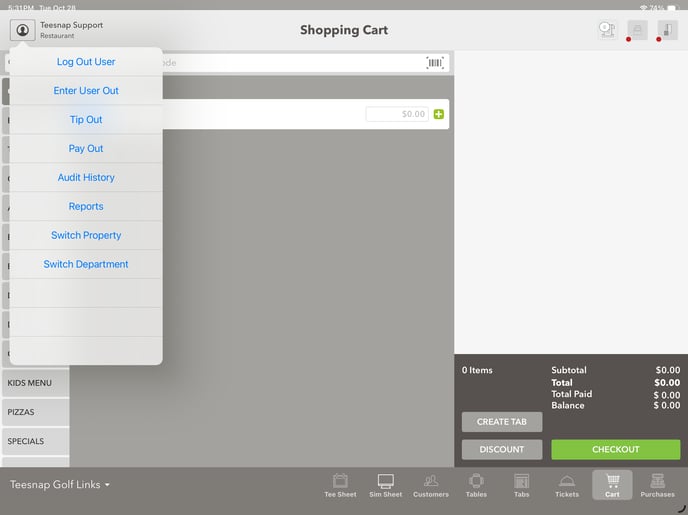The height and width of the screenshot is (515, 688).
Task: Click the user profile icon
Action: [x=22, y=30]
